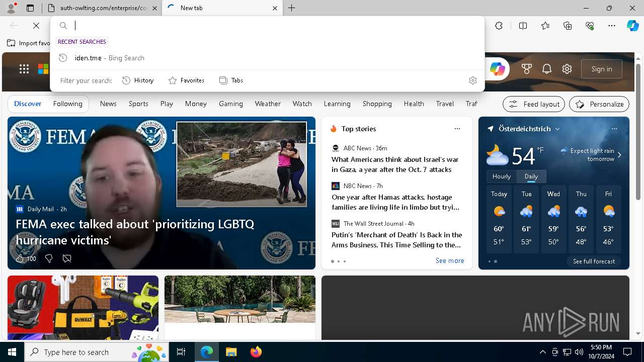Open address bar search settings gear

click(472, 80)
